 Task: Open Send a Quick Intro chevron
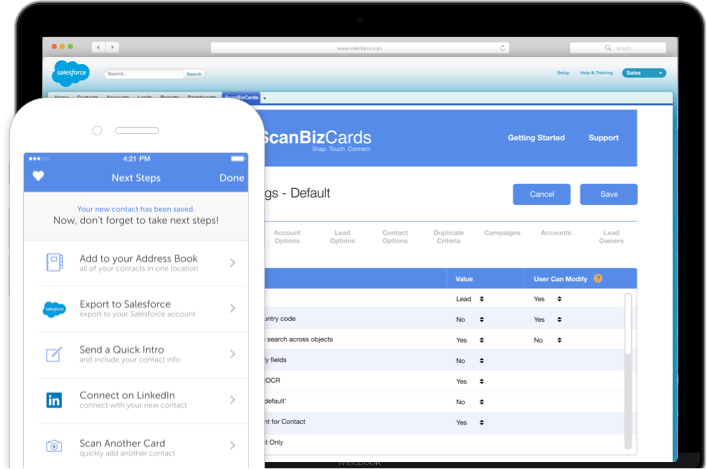pos(233,354)
